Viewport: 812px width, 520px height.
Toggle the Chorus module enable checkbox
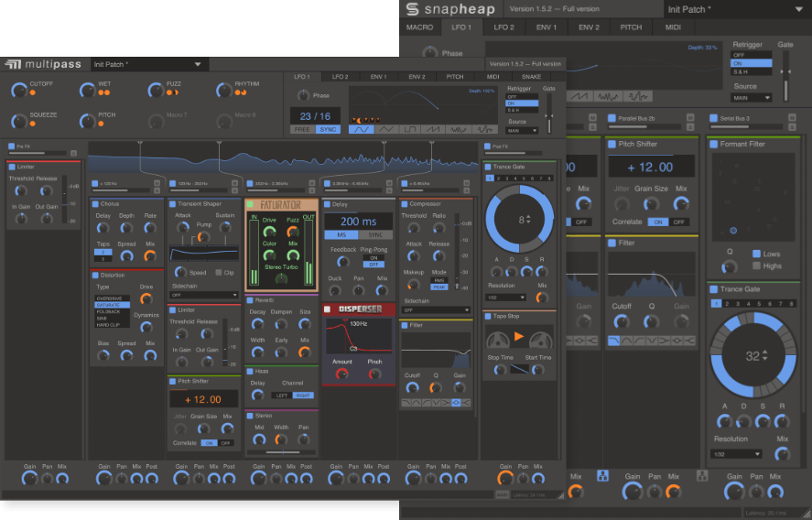pyautogui.click(x=94, y=203)
